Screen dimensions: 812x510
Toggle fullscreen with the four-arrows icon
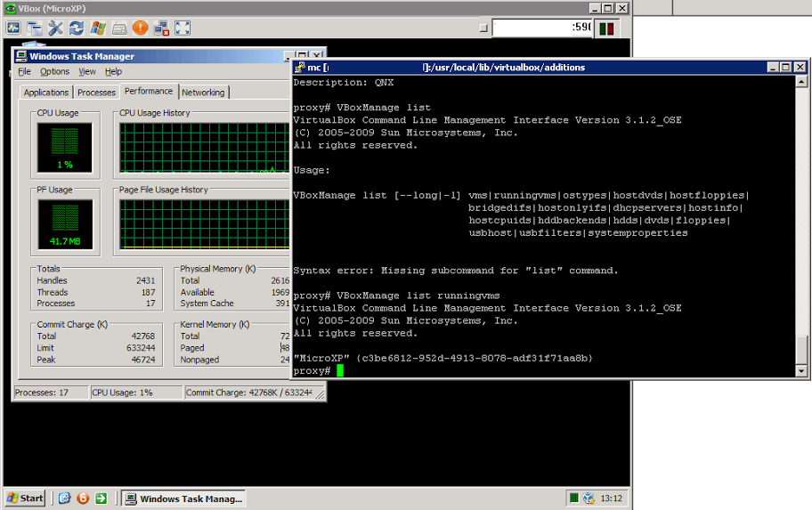coord(183,28)
